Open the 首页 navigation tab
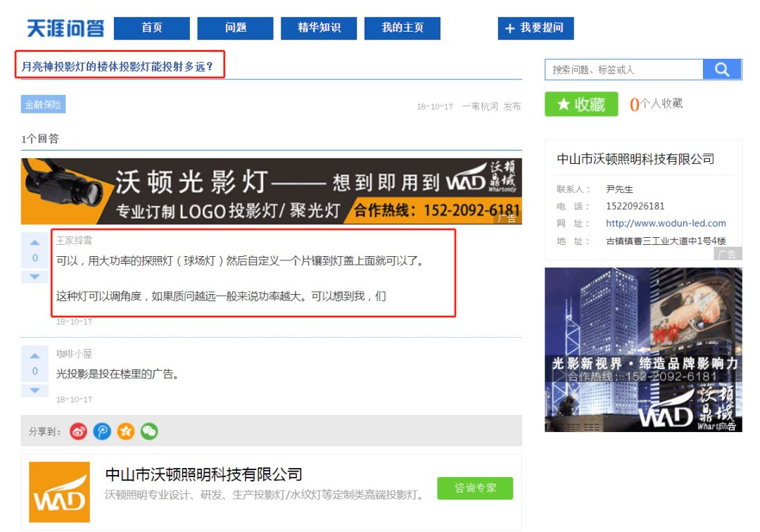Screen dimensions: 760x532 pyautogui.click(x=152, y=28)
